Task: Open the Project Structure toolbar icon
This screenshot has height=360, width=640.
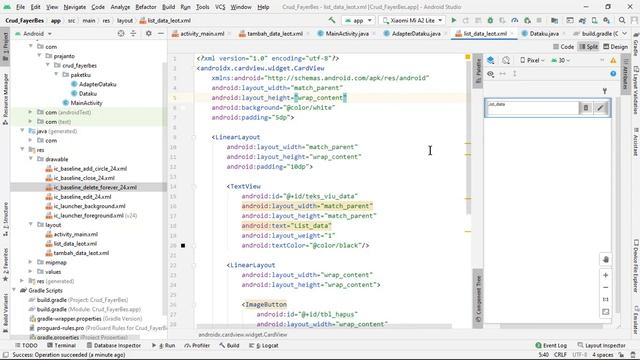Action: (x=554, y=20)
